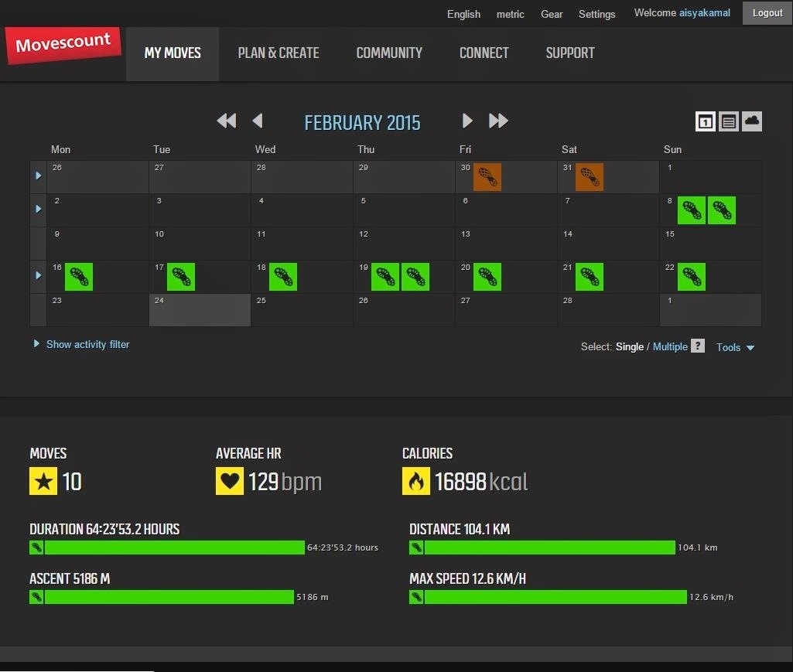Click the English language link
The height and width of the screenshot is (672, 793).
[x=463, y=14]
